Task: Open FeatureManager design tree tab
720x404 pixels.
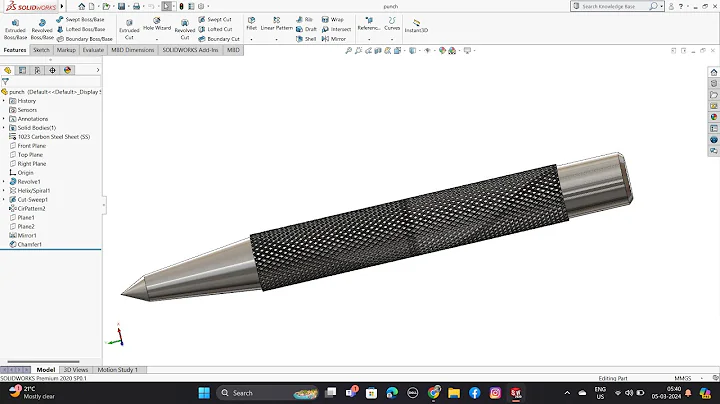Action: 8,70
